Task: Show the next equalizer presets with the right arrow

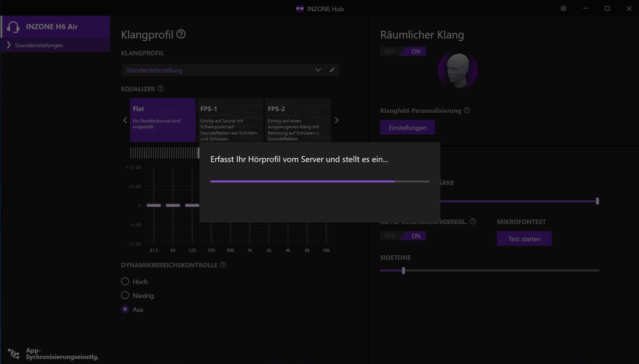Action: point(337,120)
